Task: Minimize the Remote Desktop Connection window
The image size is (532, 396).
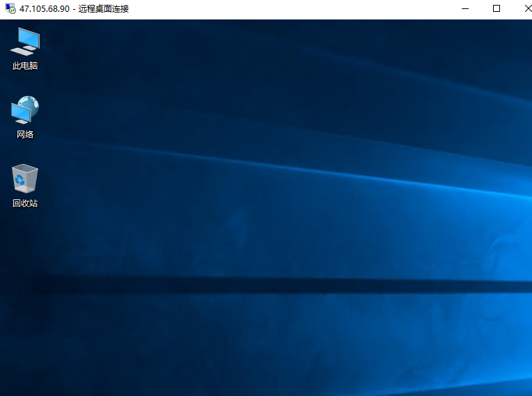Action: (x=465, y=9)
